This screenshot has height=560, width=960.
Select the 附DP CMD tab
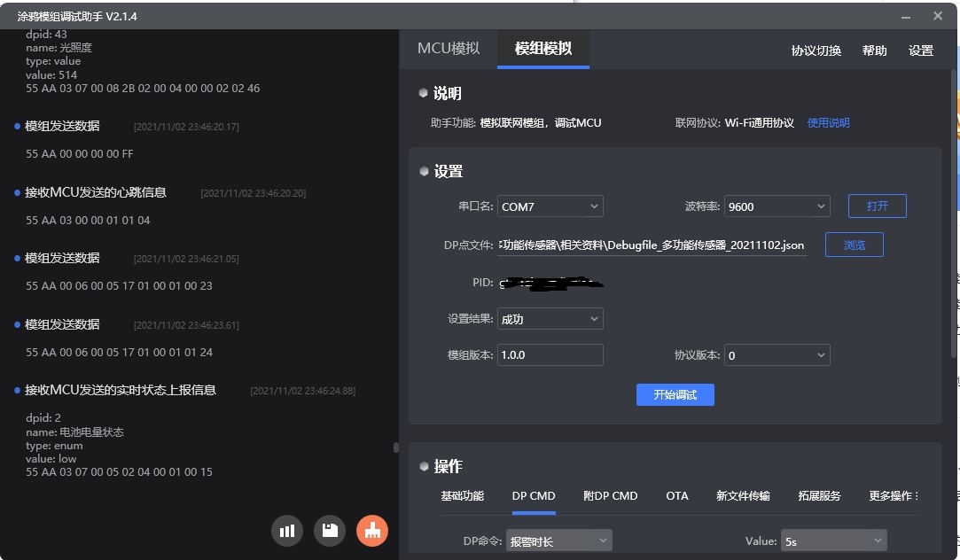coord(611,496)
